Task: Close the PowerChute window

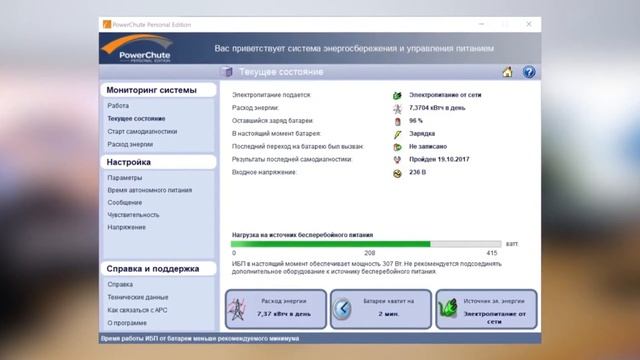Action: (x=529, y=24)
